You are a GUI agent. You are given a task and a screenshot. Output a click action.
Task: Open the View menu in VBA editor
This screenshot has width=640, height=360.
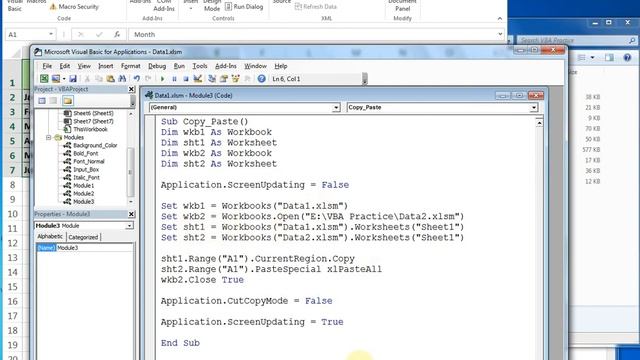84,66
